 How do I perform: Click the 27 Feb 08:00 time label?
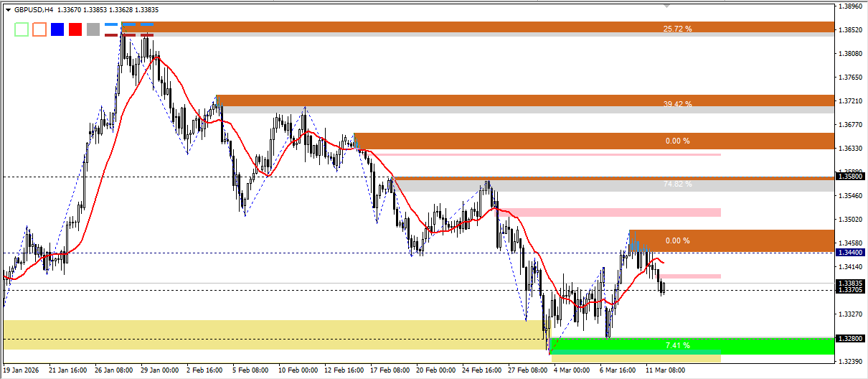click(527, 370)
